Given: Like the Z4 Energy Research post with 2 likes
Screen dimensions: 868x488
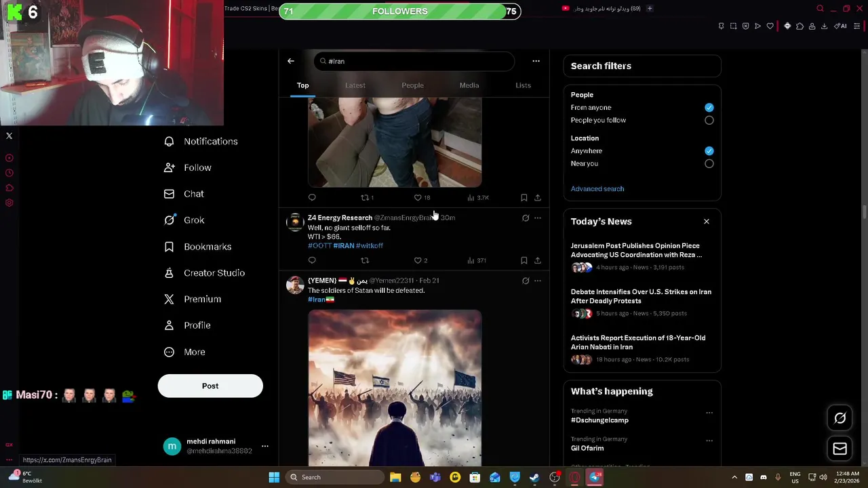Looking at the screenshot, I should 420,260.
